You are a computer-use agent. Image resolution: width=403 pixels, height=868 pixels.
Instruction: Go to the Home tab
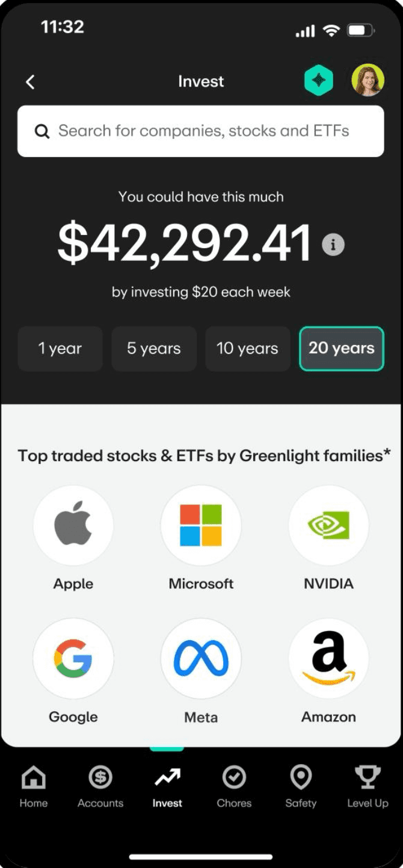(x=34, y=786)
